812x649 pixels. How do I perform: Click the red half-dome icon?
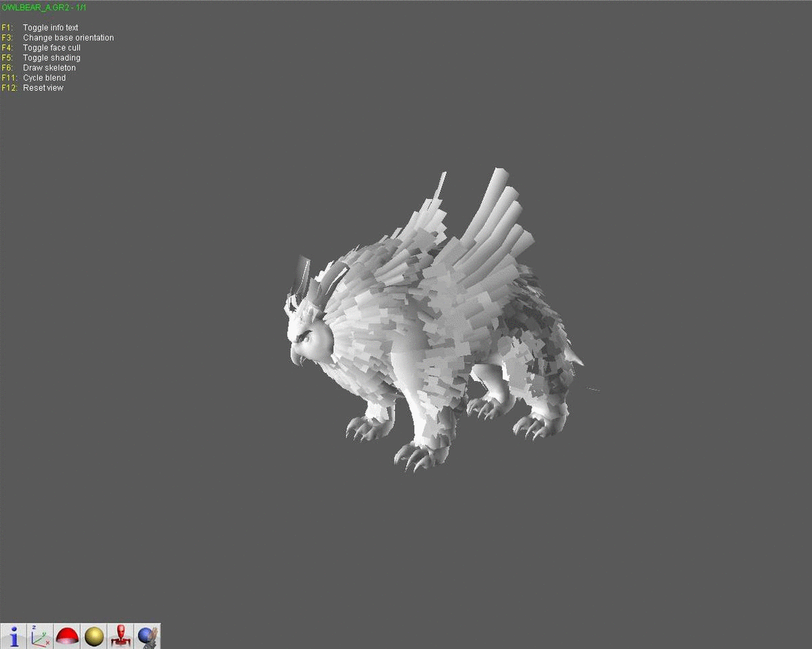point(67,636)
